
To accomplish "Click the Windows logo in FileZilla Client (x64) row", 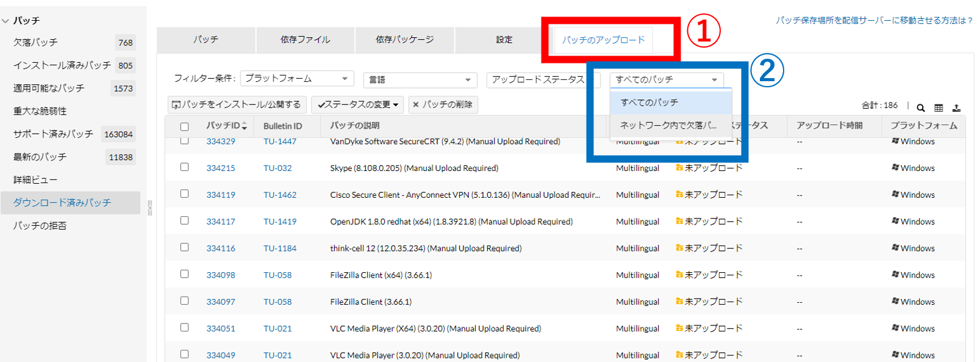I will (895, 275).
